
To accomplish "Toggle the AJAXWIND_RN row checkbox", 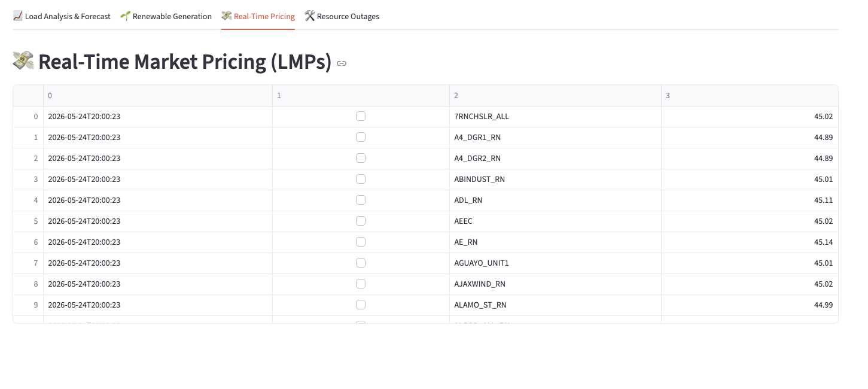I will pyautogui.click(x=361, y=284).
